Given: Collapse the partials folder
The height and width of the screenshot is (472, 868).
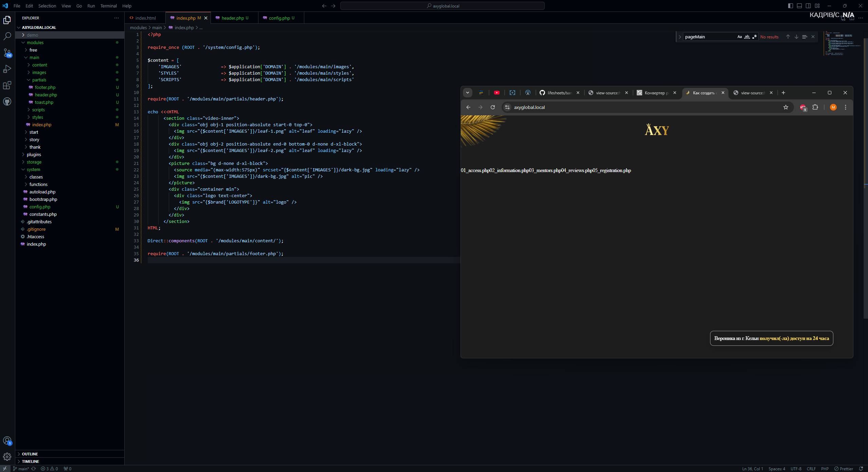Looking at the screenshot, I should pos(39,80).
